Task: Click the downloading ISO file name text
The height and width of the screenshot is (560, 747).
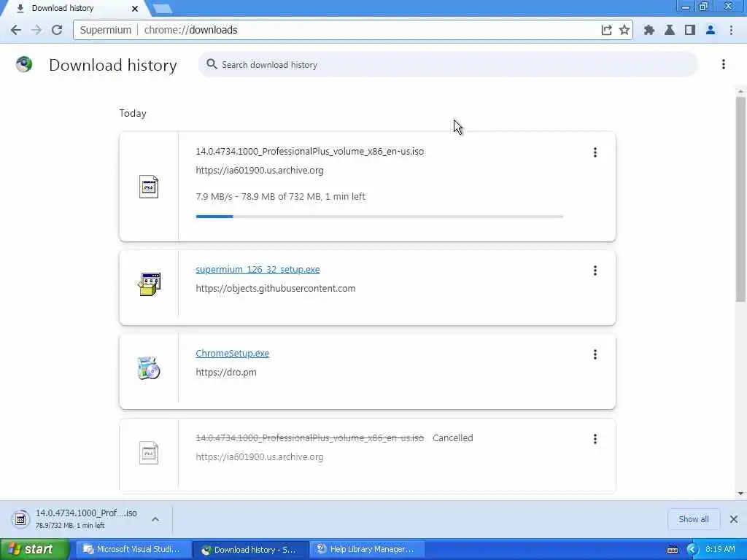Action: pyautogui.click(x=309, y=152)
